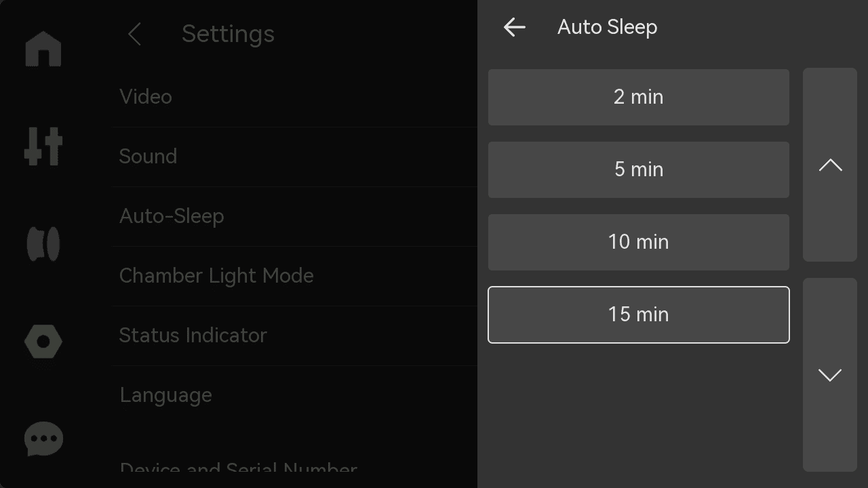The image size is (868, 488).
Task: Open the filament spool icon
Action: pos(43,243)
